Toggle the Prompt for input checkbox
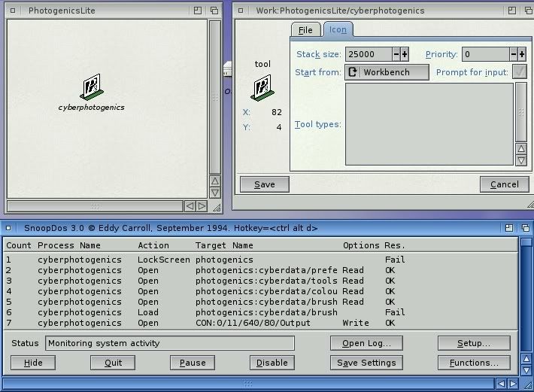Screen dimensions: 534x392 pyautogui.click(x=519, y=72)
